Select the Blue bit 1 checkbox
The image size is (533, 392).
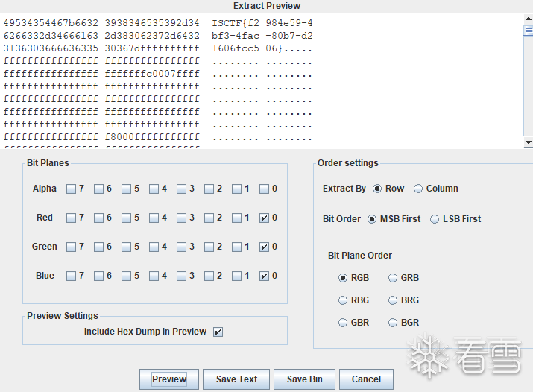(236, 276)
